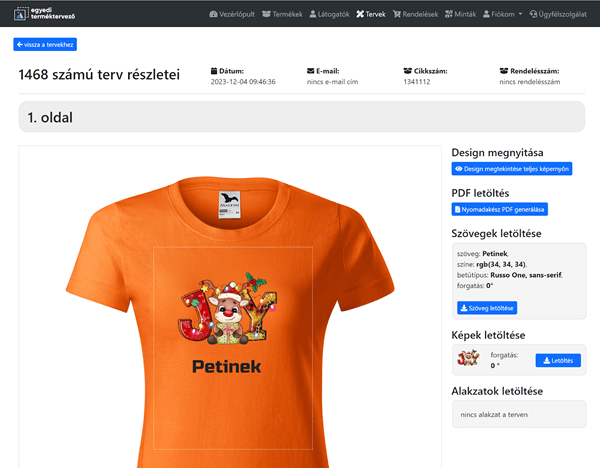Open Ügyfélszolgálat support link
This screenshot has height=468, width=600.
pos(558,14)
